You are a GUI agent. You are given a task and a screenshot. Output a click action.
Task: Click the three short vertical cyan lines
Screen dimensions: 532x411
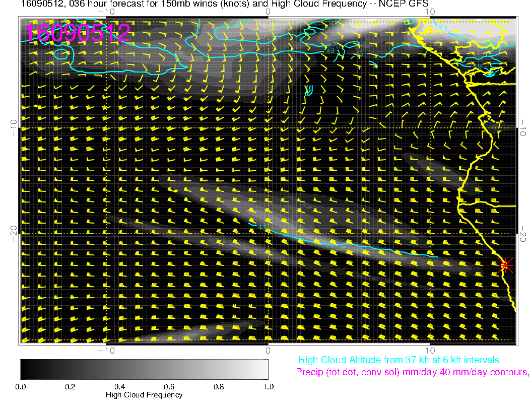coord(308,90)
